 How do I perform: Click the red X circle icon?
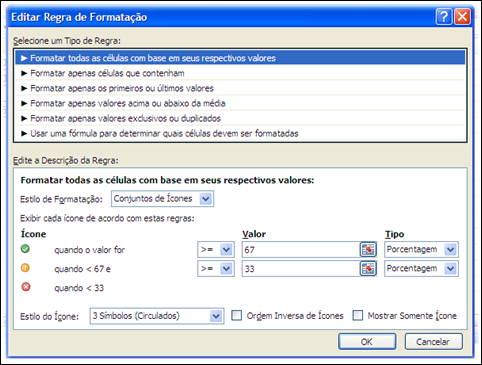tap(26, 287)
